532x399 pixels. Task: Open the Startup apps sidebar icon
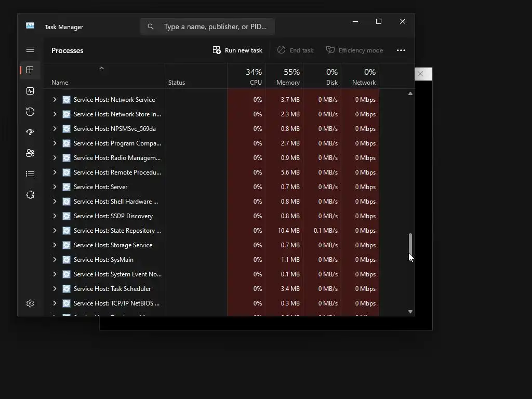point(30,132)
